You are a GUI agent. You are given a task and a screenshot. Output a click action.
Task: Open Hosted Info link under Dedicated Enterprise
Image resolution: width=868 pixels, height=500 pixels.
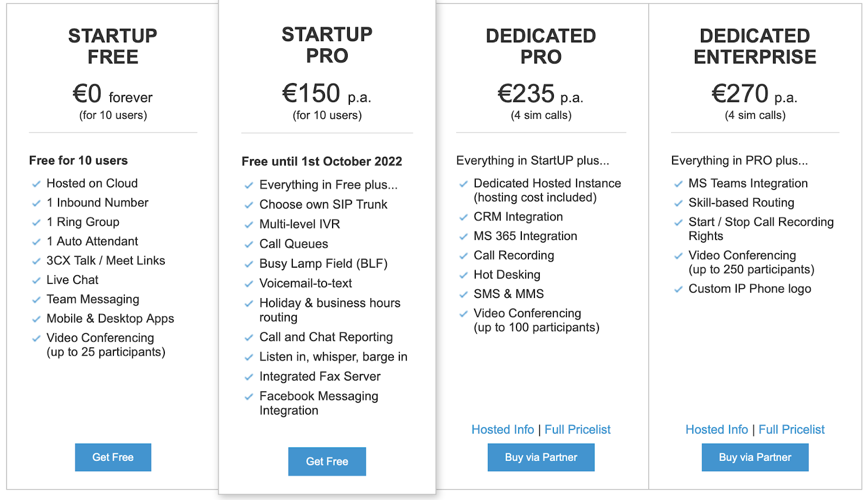pyautogui.click(x=717, y=429)
